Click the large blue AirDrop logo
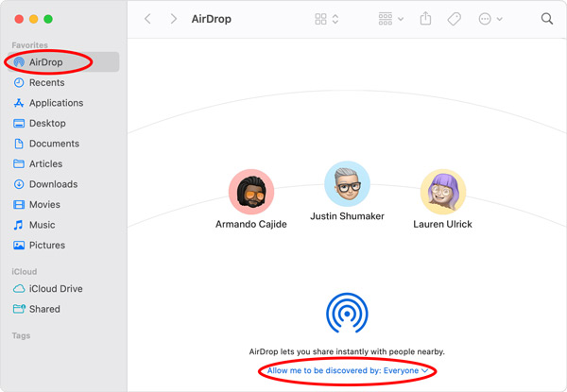567x392 pixels. [x=347, y=313]
